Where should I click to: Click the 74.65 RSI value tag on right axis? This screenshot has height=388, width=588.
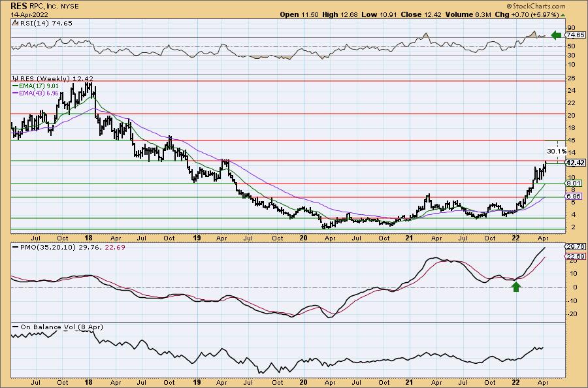click(x=575, y=35)
